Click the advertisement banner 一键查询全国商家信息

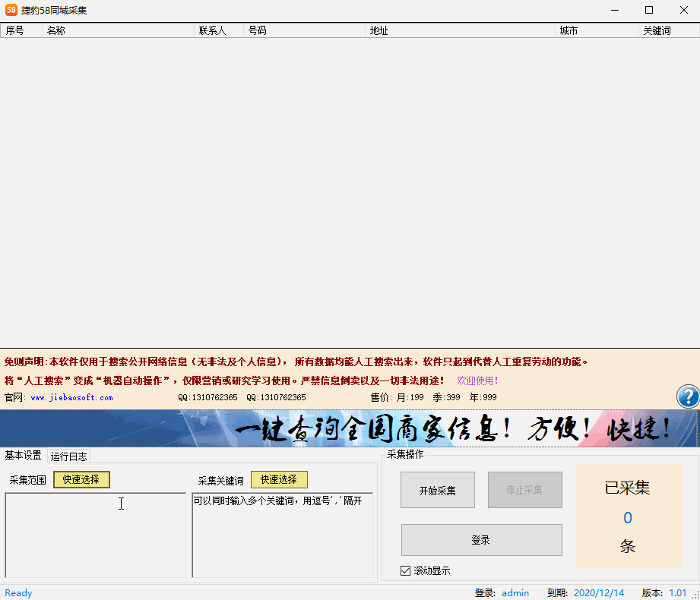pos(348,428)
